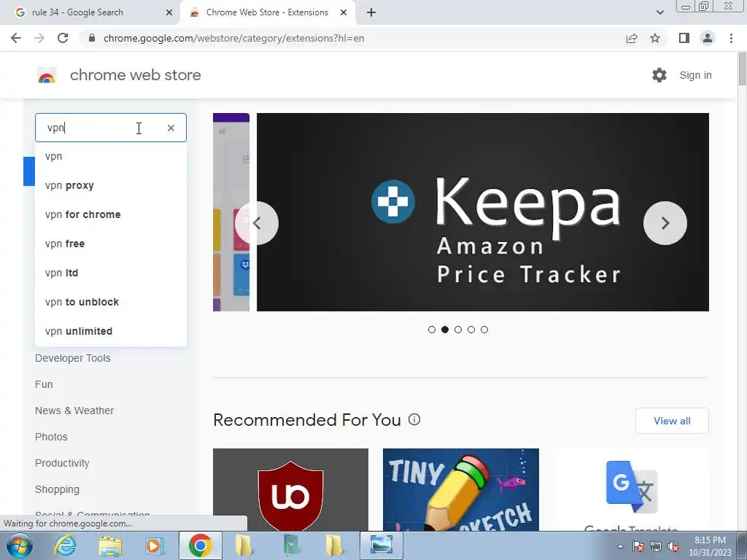Launch Internet Explorer from taskbar

[65, 545]
